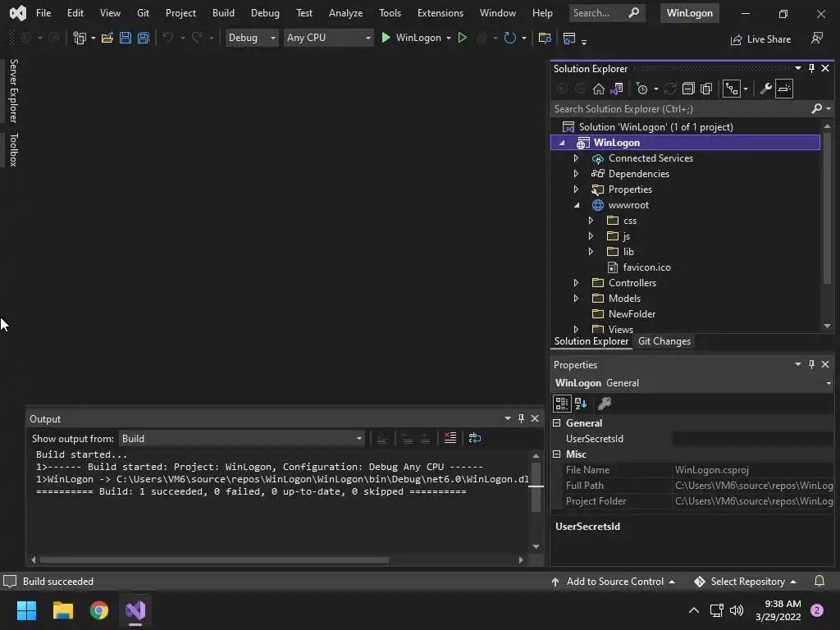Click the Hot Reload/restart circular arrow icon

click(510, 38)
